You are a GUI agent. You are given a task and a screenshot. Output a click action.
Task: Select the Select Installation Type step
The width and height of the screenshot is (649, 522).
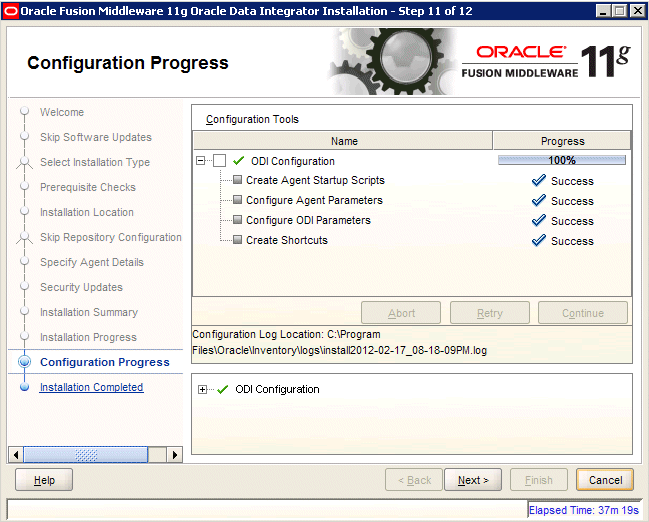(x=95, y=162)
